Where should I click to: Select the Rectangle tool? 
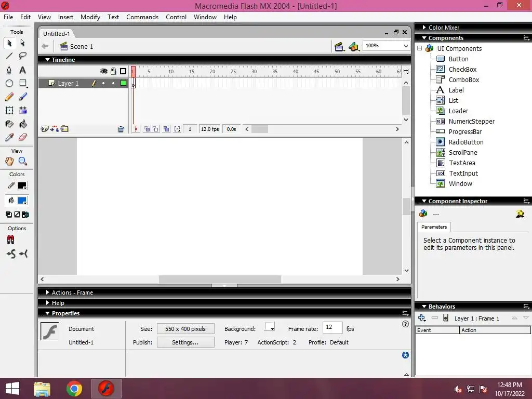click(x=23, y=83)
